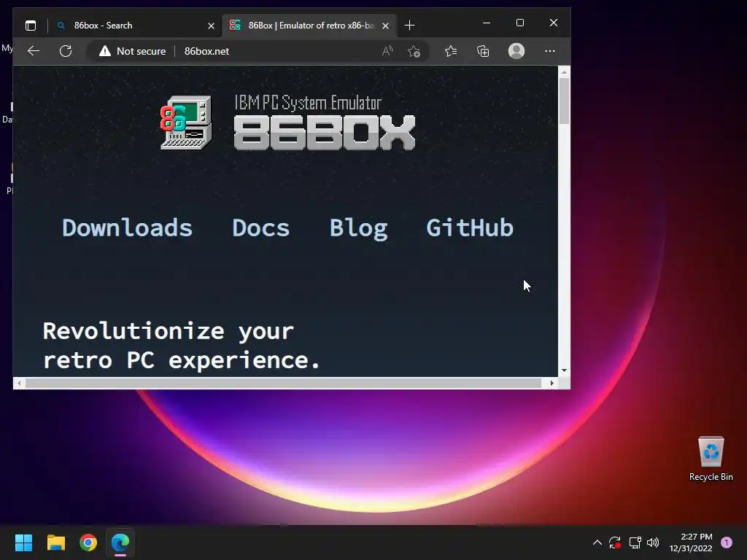Close the 86box - Search tab

click(x=211, y=26)
